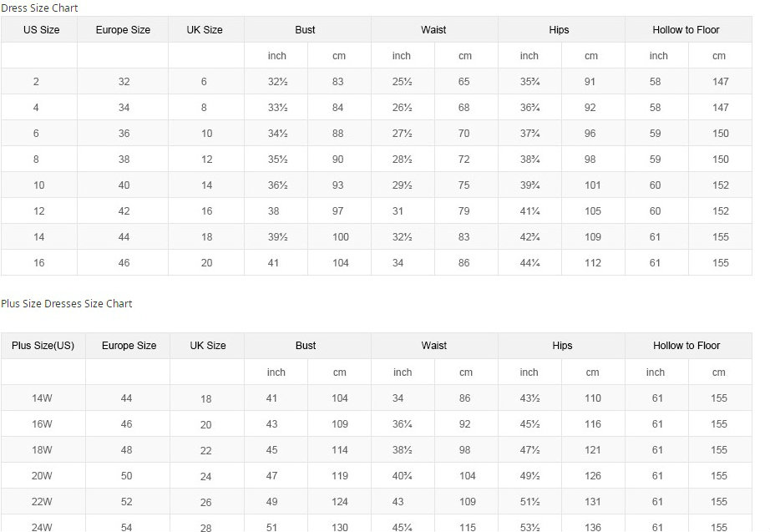Select the "US Size" column header

coord(39,30)
